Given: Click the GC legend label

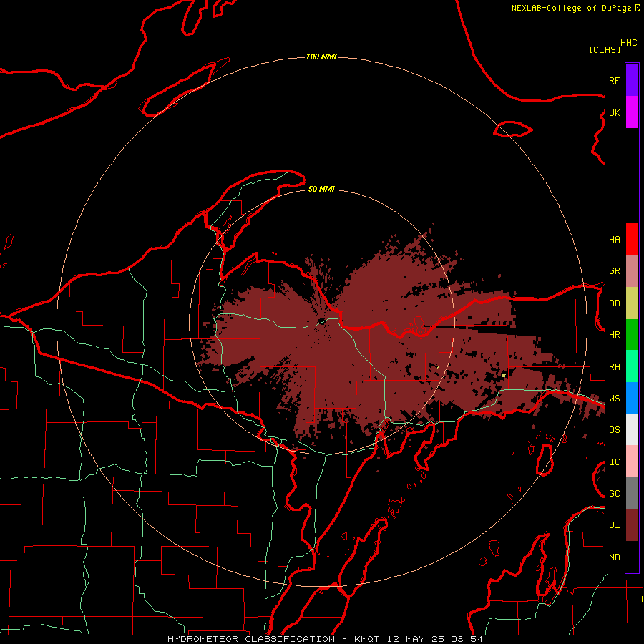Looking at the screenshot, I should point(614,494).
